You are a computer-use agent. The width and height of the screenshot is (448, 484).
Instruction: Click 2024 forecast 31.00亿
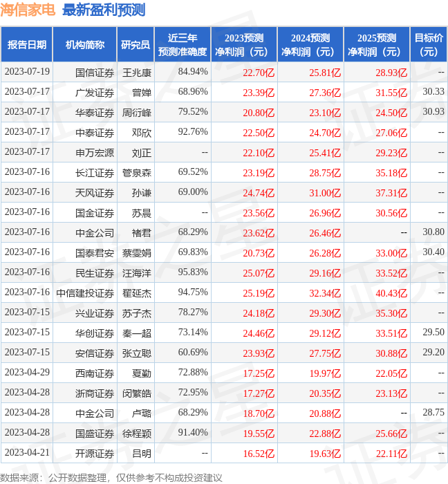tap(325, 193)
